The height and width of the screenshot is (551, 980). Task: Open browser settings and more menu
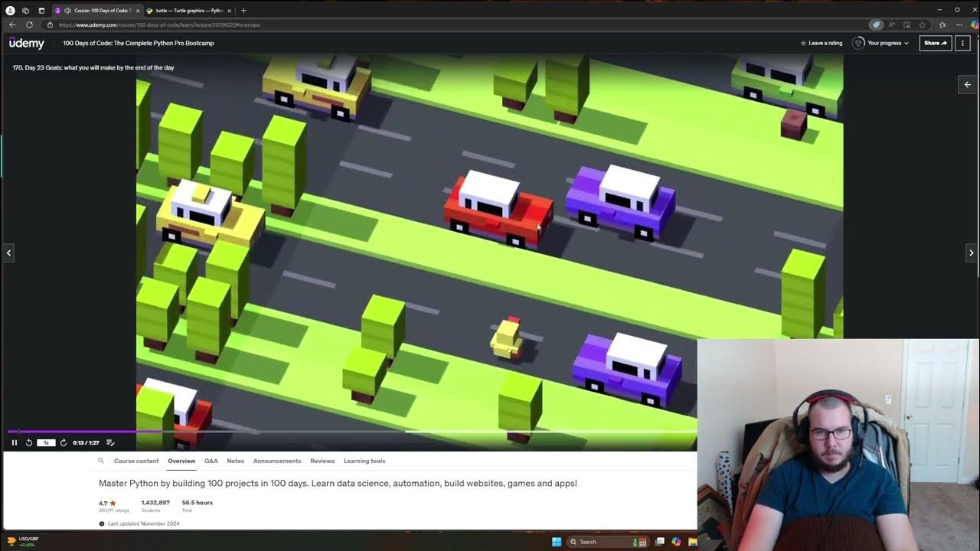959,24
